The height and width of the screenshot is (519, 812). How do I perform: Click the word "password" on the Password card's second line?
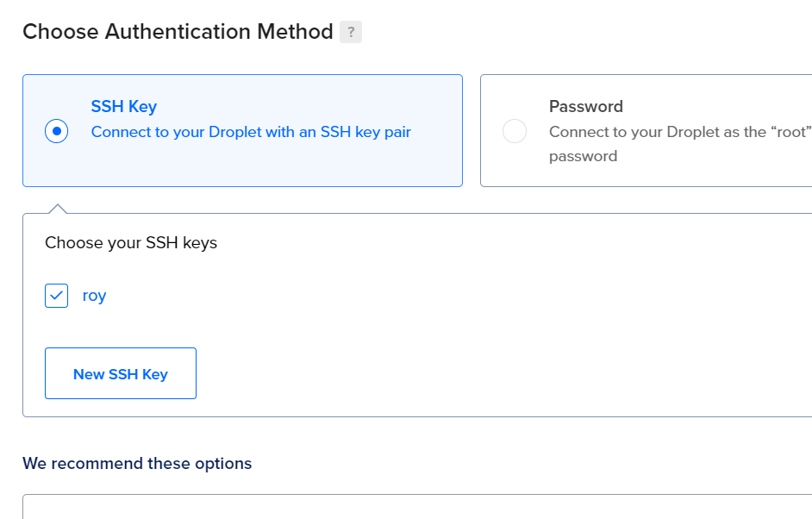pos(584,156)
